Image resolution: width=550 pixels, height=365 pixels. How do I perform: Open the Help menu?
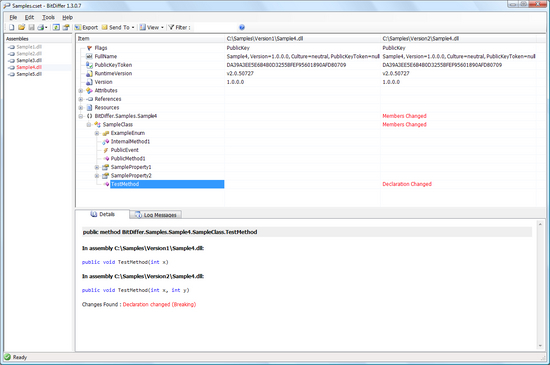[x=67, y=17]
